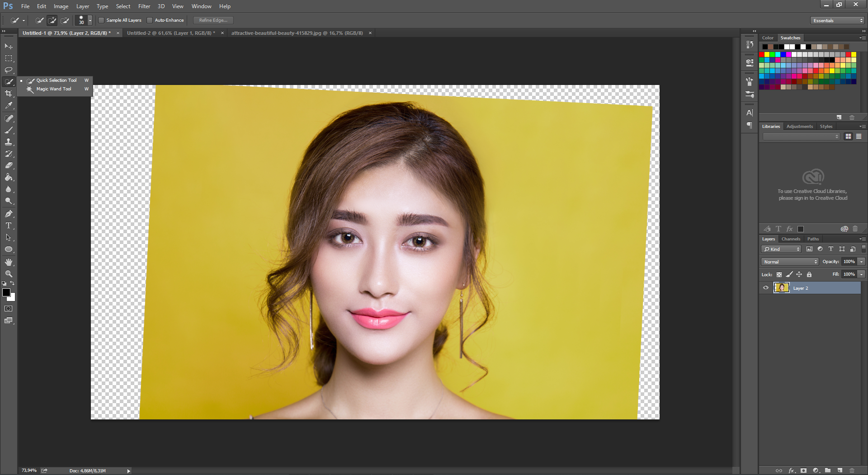Switch to the Channels tab
This screenshot has height=475, width=868.
pyautogui.click(x=791, y=239)
